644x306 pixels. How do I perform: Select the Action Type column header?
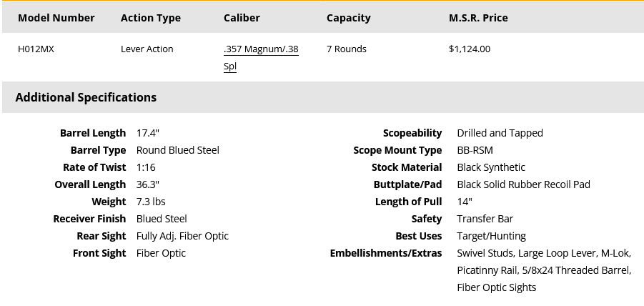(151, 18)
